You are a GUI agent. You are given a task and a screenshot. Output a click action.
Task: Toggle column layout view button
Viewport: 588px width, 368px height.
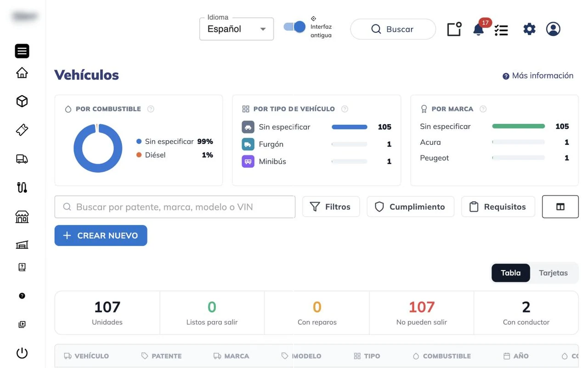560,207
